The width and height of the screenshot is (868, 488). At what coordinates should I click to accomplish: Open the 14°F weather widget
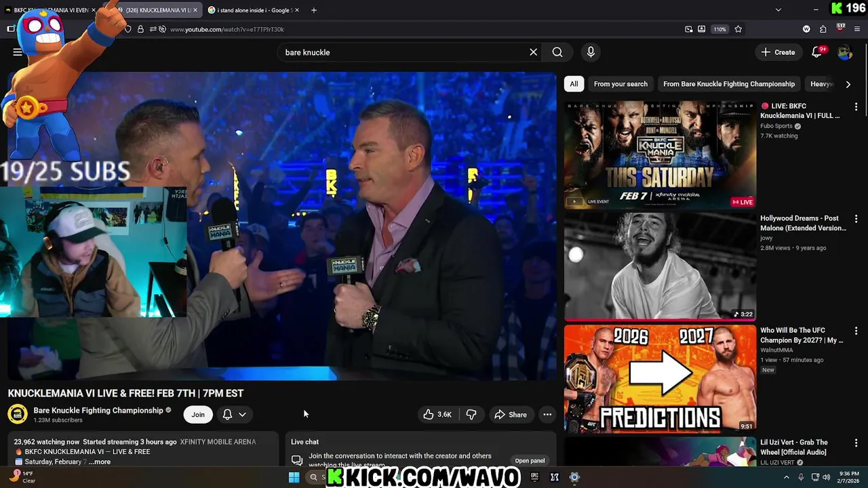(22, 477)
